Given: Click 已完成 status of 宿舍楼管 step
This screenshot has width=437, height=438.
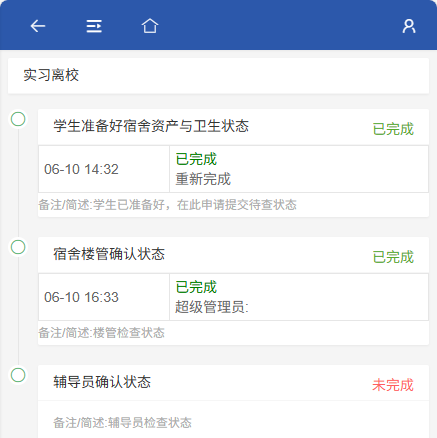Looking at the screenshot, I should [x=393, y=257].
